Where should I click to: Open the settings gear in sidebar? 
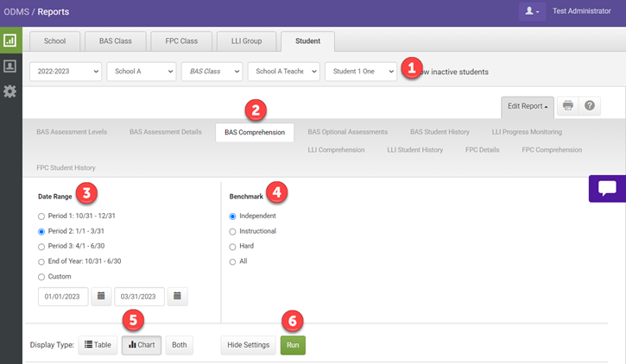pyautogui.click(x=10, y=91)
